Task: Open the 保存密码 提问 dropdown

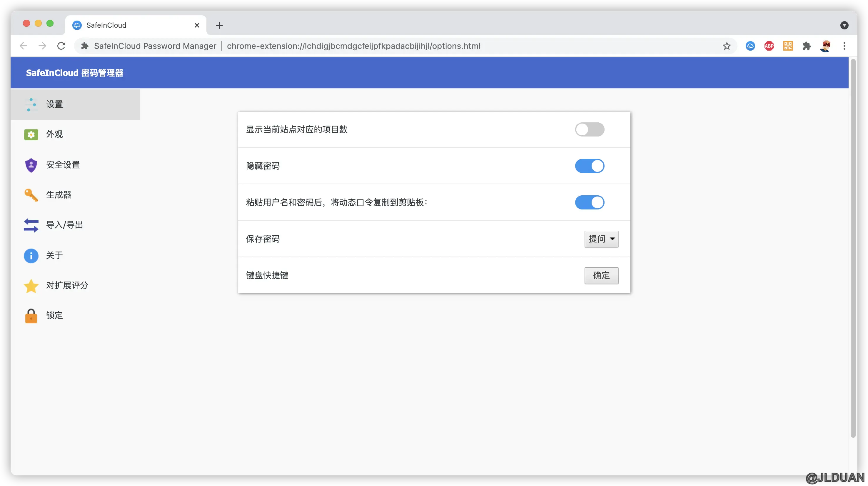Action: tap(601, 239)
